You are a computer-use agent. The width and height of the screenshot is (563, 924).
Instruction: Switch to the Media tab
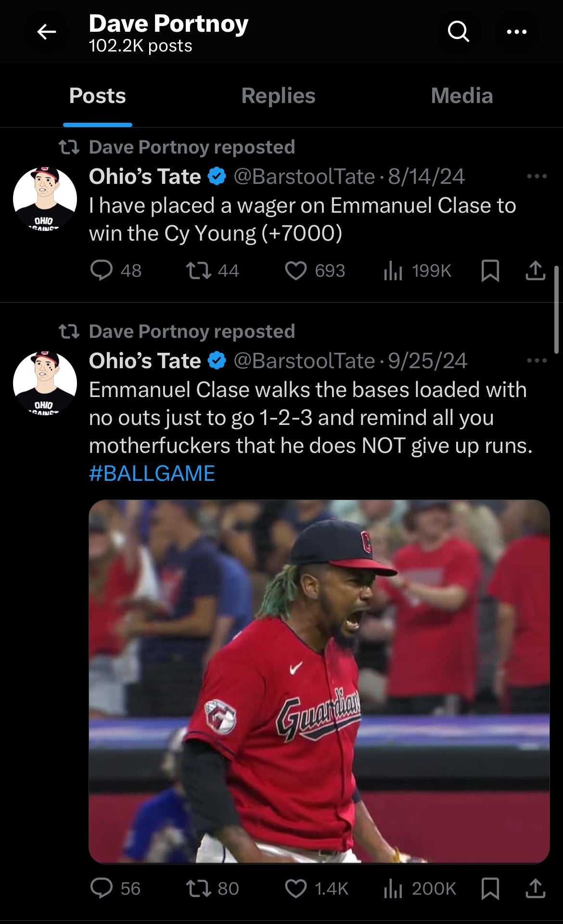[461, 96]
